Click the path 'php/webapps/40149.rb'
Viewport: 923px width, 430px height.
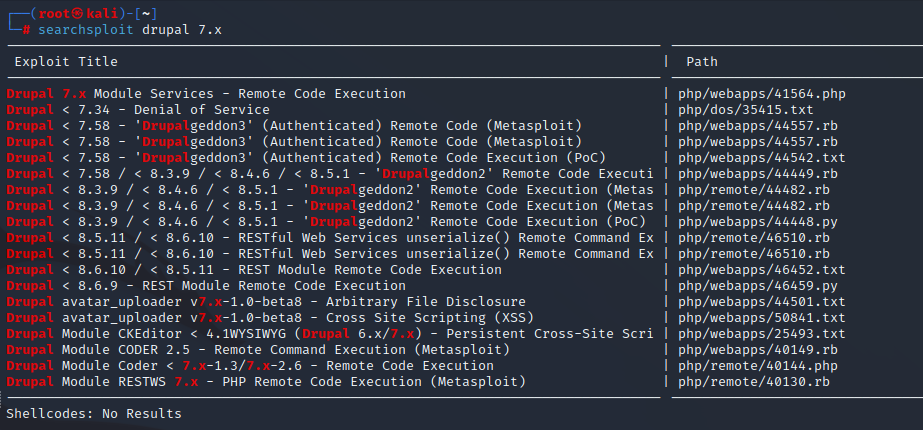point(758,349)
